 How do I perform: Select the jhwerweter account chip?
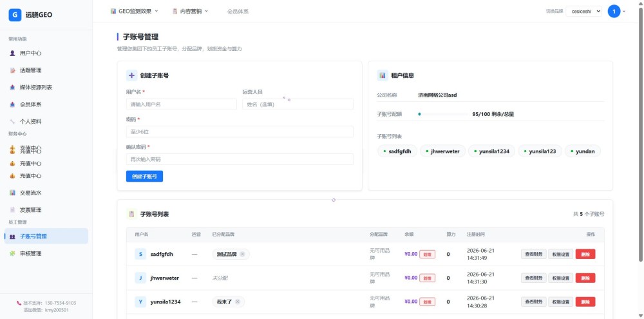(443, 151)
